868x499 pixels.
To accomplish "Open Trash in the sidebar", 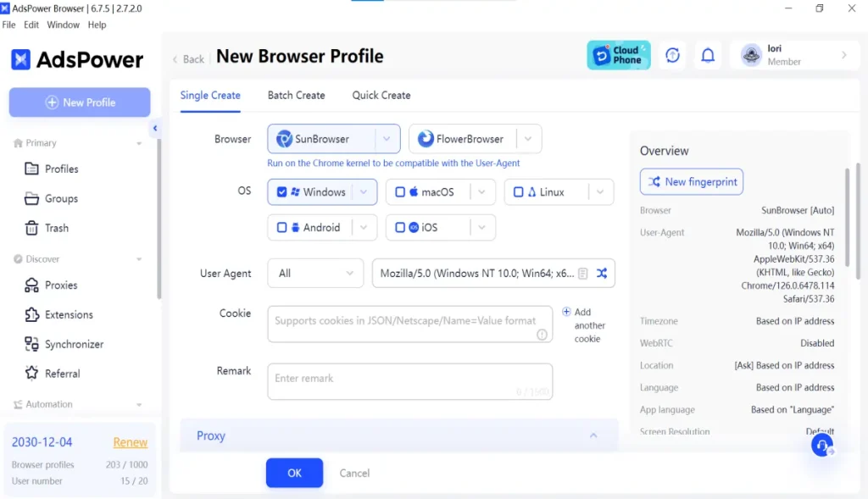I will (47, 228).
